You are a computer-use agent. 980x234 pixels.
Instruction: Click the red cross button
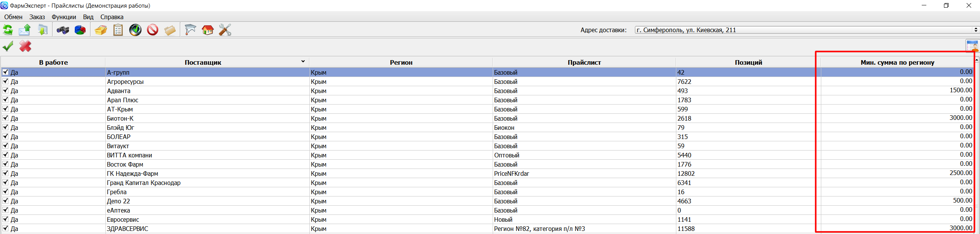pyautogui.click(x=25, y=46)
